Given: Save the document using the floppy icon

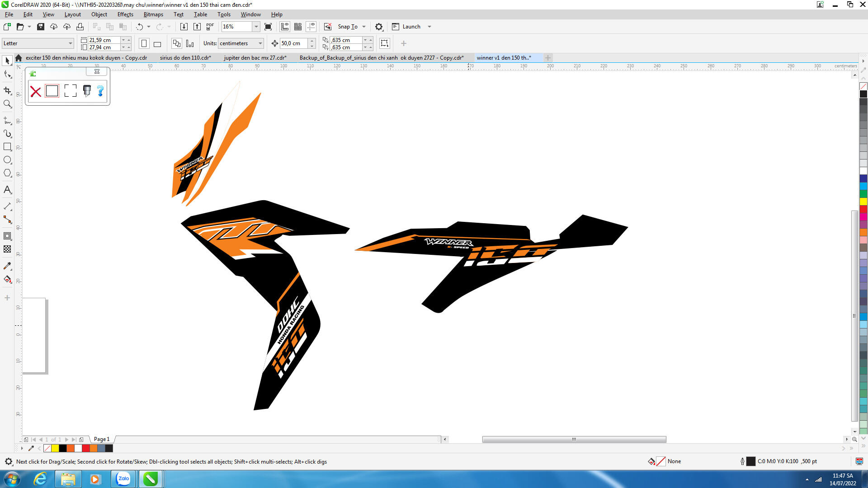Looking at the screenshot, I should (41, 27).
